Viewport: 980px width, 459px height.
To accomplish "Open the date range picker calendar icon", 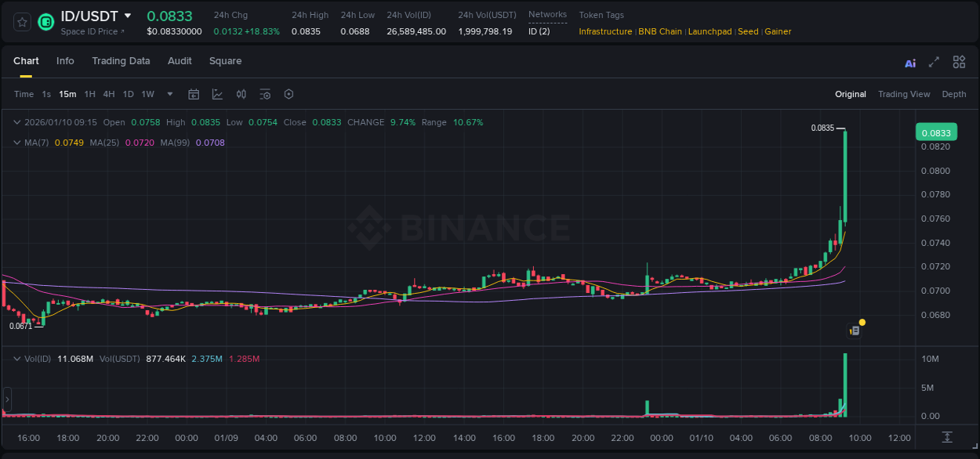I will point(194,94).
